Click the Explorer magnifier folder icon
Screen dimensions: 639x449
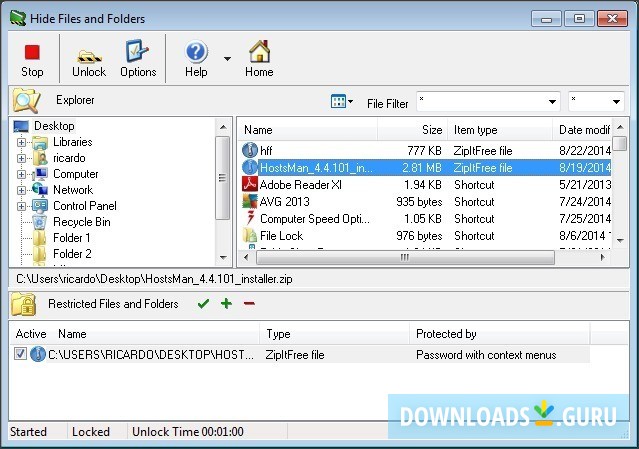click(26, 100)
